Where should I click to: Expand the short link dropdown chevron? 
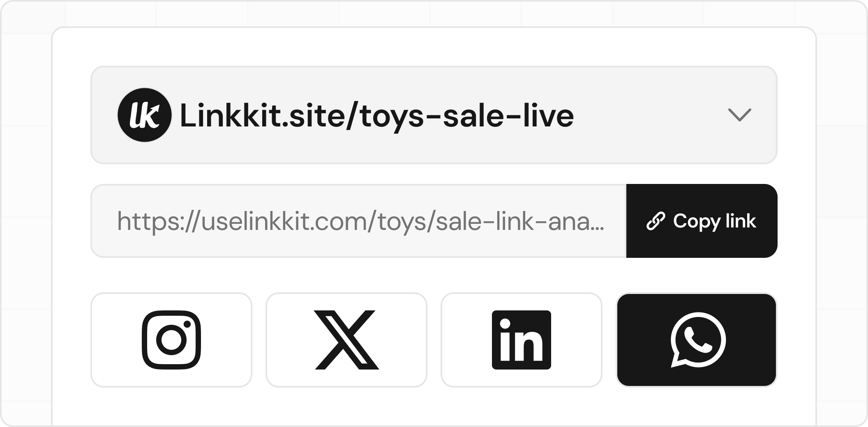pos(739,115)
